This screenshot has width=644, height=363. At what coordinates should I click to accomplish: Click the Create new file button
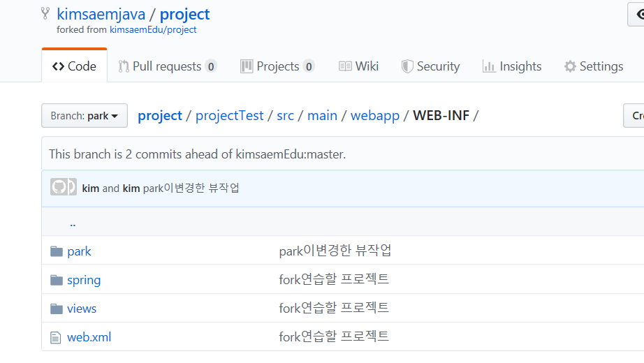pyautogui.click(x=634, y=116)
